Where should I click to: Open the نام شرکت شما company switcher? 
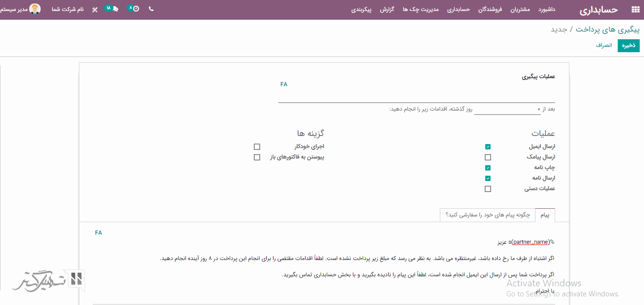[67, 10]
